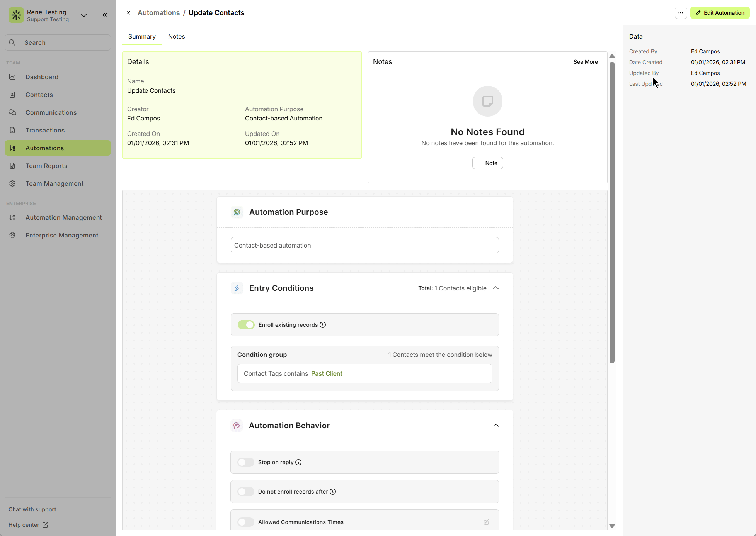The image size is (756, 536).
Task: Click info icon next to Do not enroll records after
Action: [x=333, y=492]
